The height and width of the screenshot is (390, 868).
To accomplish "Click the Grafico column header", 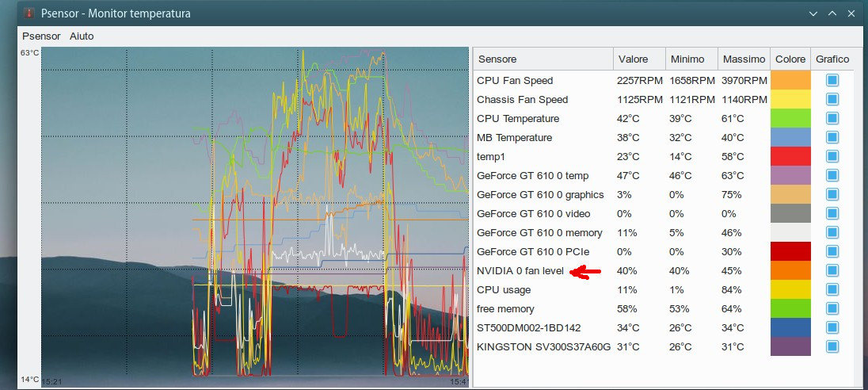I will pos(832,59).
